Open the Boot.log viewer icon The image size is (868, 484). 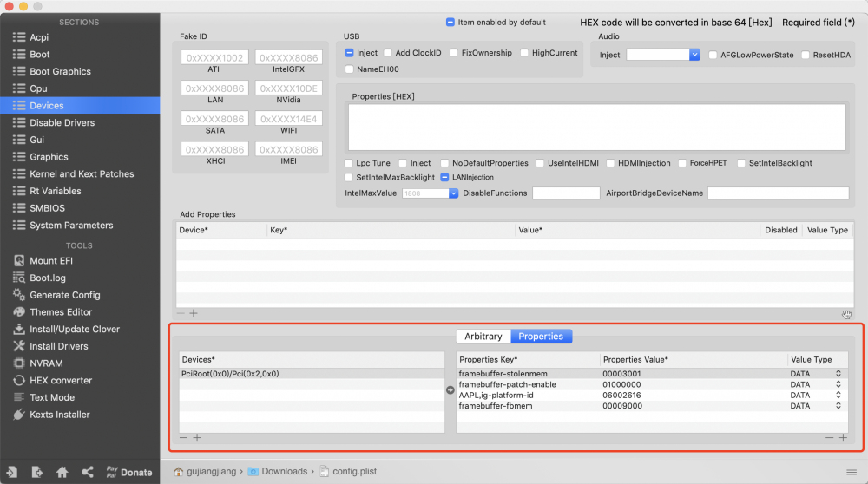19,278
